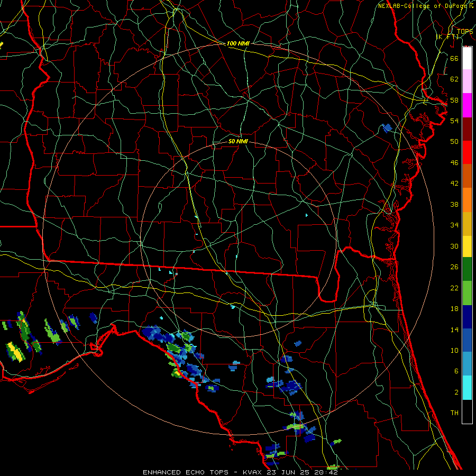Click the "TOPS" legend title
This screenshot has height=476, width=476.
(465, 32)
